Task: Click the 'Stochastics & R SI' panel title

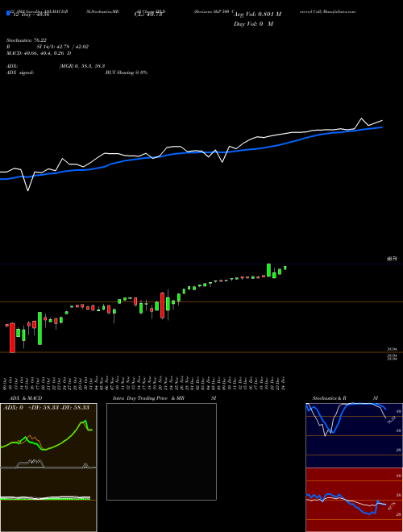Action: (345, 398)
